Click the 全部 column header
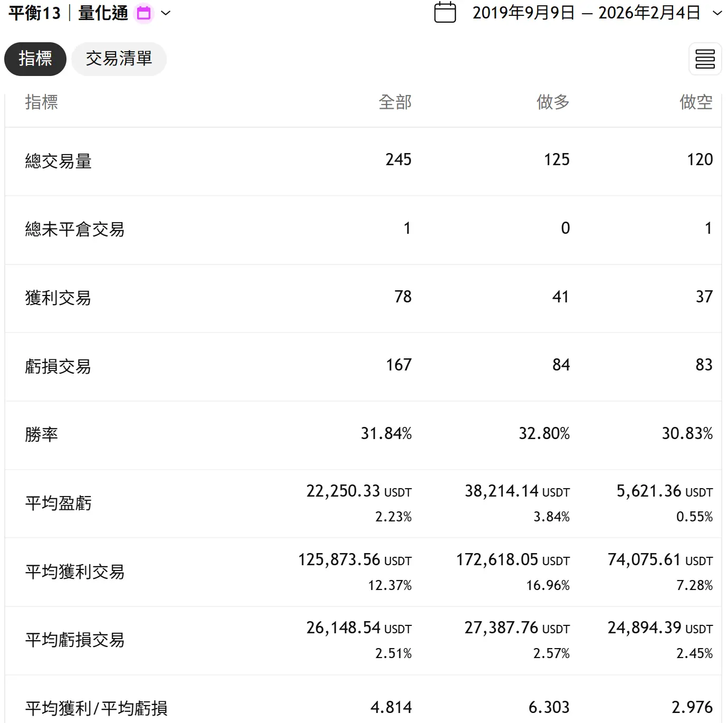This screenshot has height=723, width=728. [x=395, y=102]
